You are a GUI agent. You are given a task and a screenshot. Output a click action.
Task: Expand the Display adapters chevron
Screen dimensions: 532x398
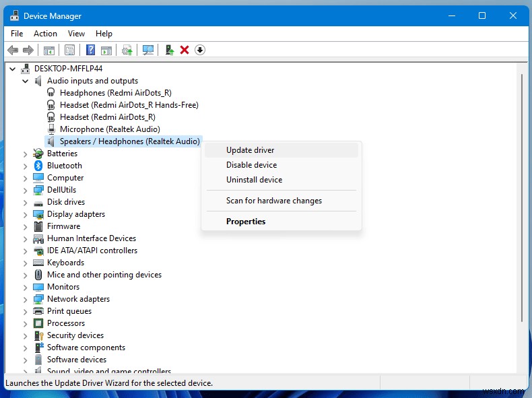(x=25, y=215)
